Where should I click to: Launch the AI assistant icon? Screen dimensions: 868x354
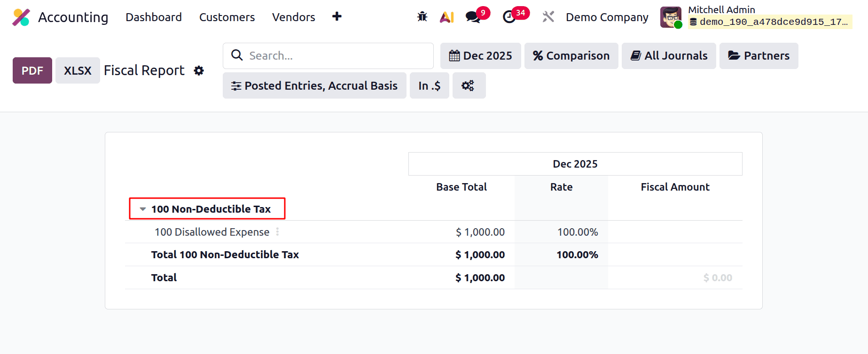[x=447, y=17]
